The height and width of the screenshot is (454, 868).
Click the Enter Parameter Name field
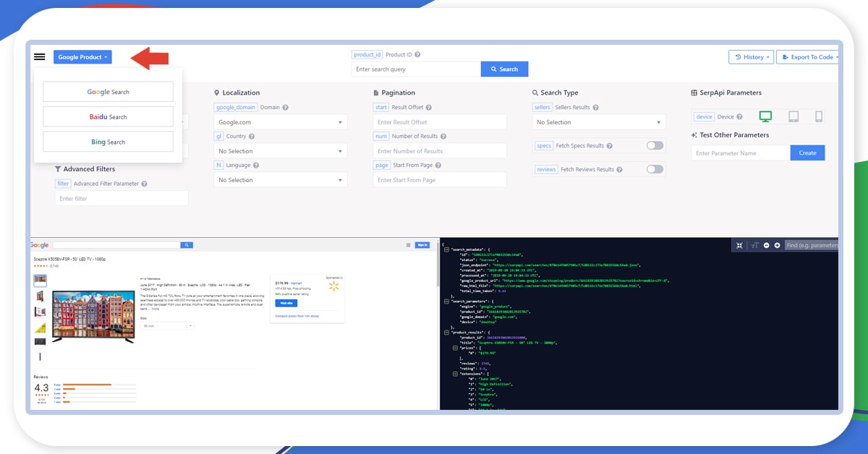741,153
